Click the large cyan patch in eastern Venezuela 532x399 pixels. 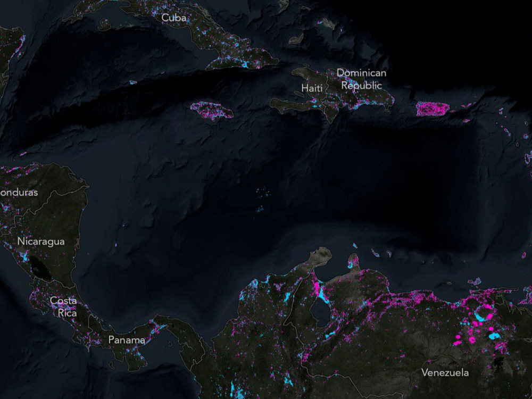click(494, 336)
